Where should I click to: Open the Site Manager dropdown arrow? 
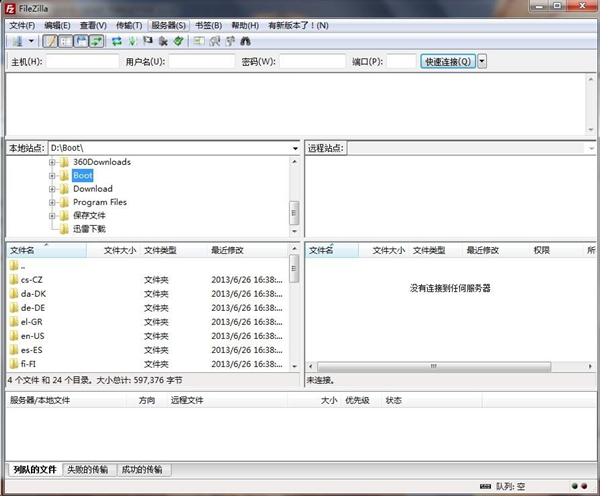coord(31,41)
